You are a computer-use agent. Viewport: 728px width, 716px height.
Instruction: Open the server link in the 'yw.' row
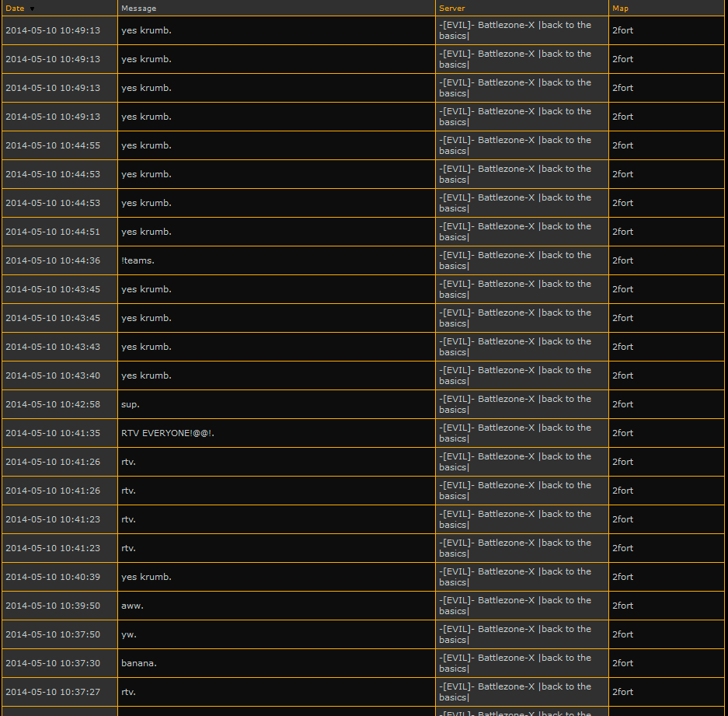coord(514,634)
